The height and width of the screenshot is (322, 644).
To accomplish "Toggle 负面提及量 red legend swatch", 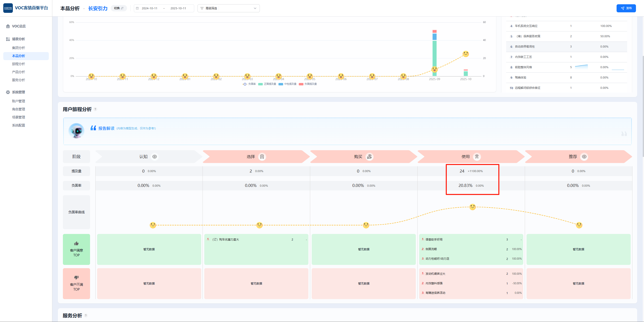I will (x=301, y=84).
